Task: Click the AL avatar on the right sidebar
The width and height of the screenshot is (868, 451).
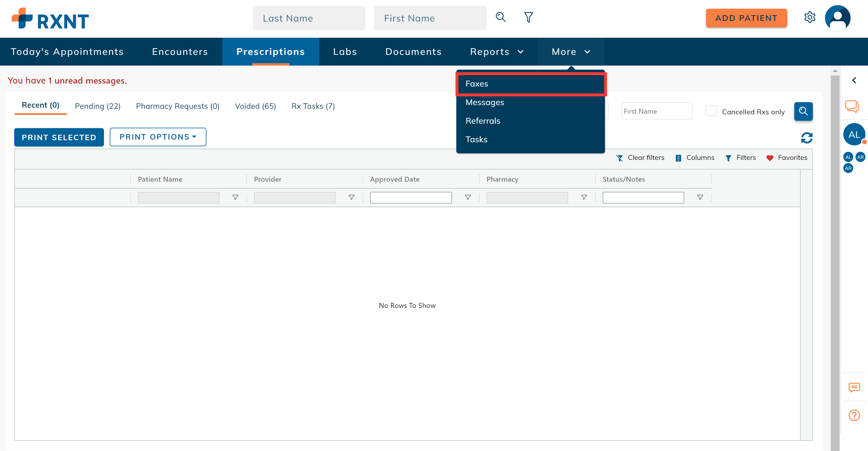Action: [855, 134]
